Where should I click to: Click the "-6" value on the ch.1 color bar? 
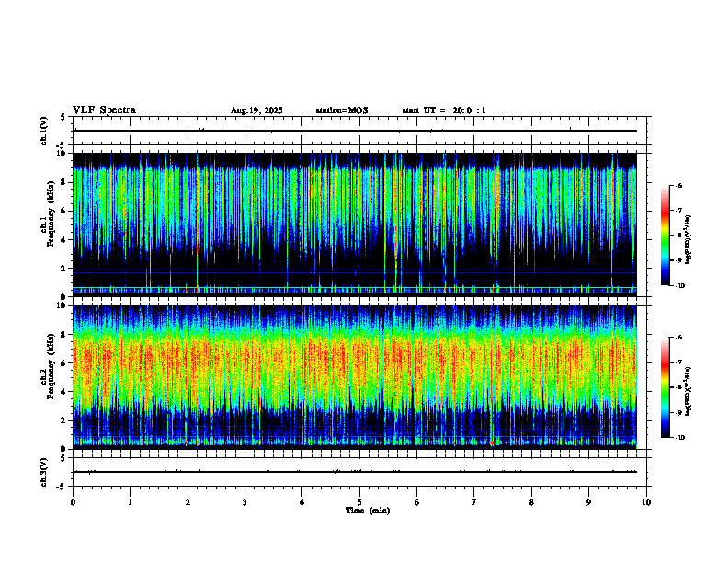(679, 185)
